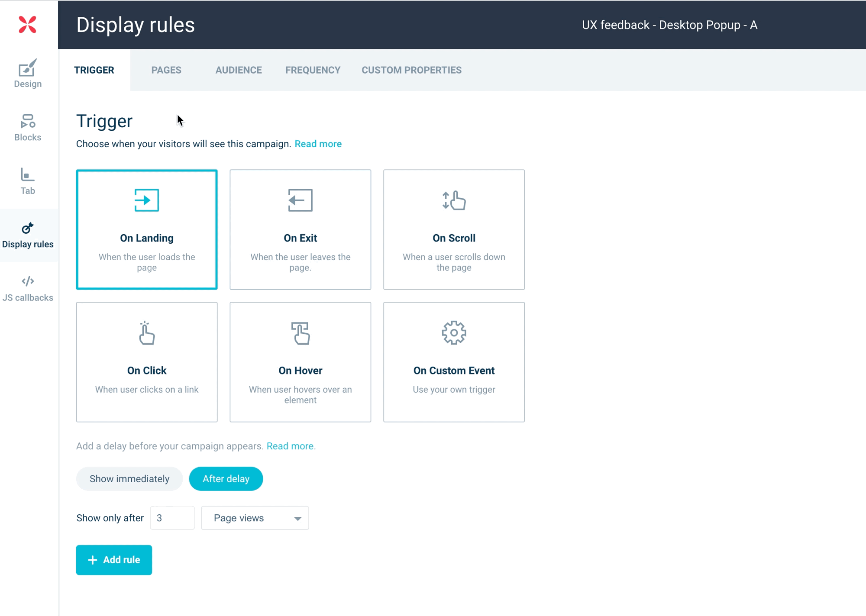The height and width of the screenshot is (616, 866).
Task: Click the Blocks sidebar label
Action: 28,137
